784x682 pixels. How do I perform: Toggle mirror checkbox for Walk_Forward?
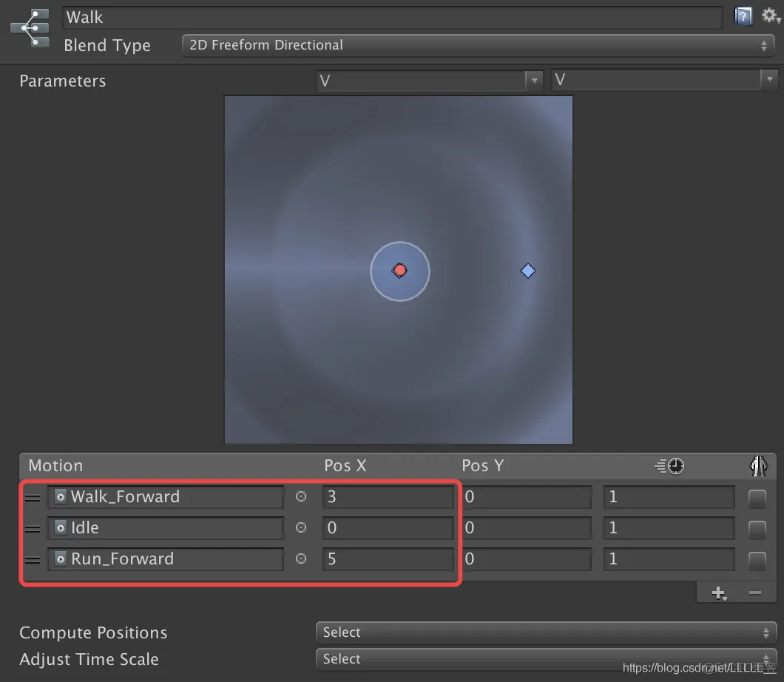(757, 499)
